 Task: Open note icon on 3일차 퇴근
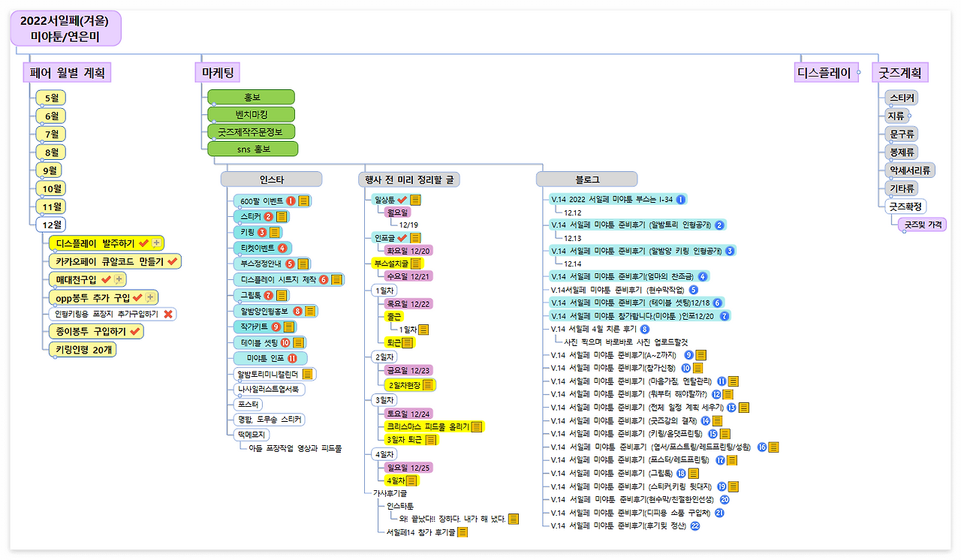pos(431,440)
